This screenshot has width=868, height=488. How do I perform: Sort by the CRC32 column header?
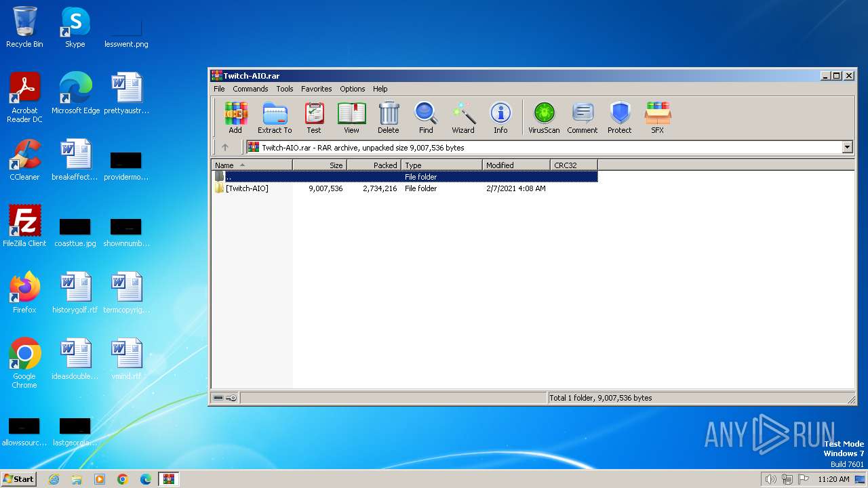pos(574,165)
